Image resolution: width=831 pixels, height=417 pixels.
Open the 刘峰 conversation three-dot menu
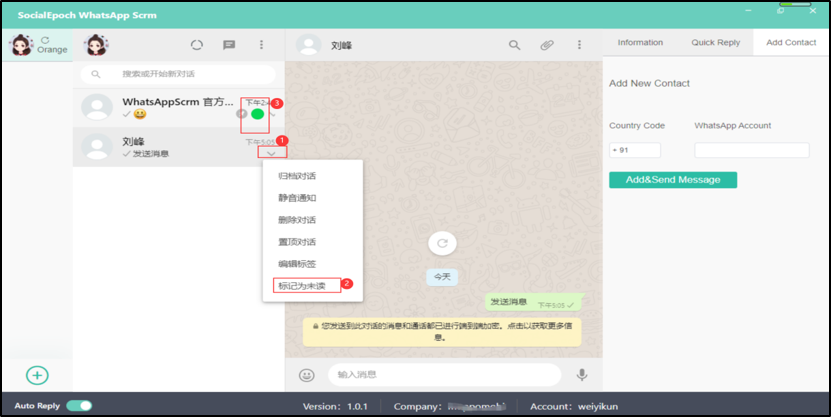(579, 45)
